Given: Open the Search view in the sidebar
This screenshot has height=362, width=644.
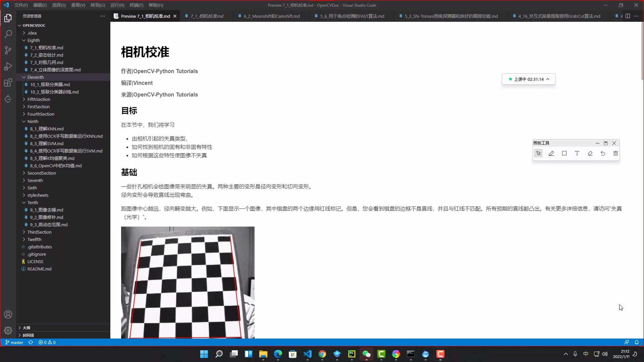Looking at the screenshot, I should [x=8, y=34].
